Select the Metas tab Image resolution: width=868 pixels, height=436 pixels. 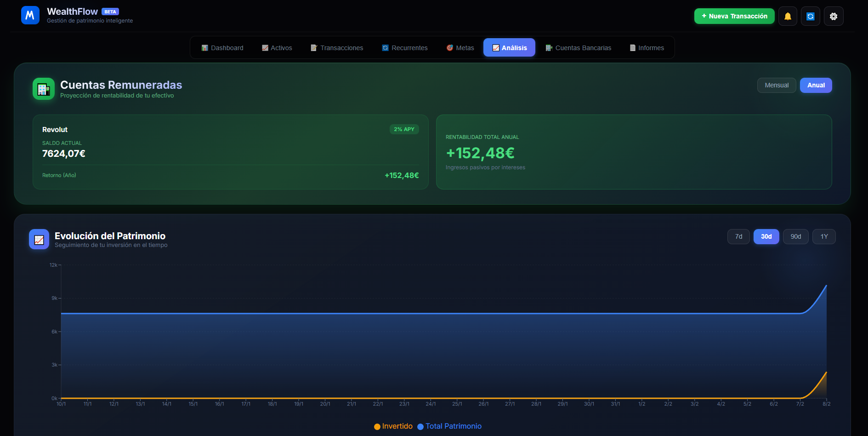click(460, 48)
